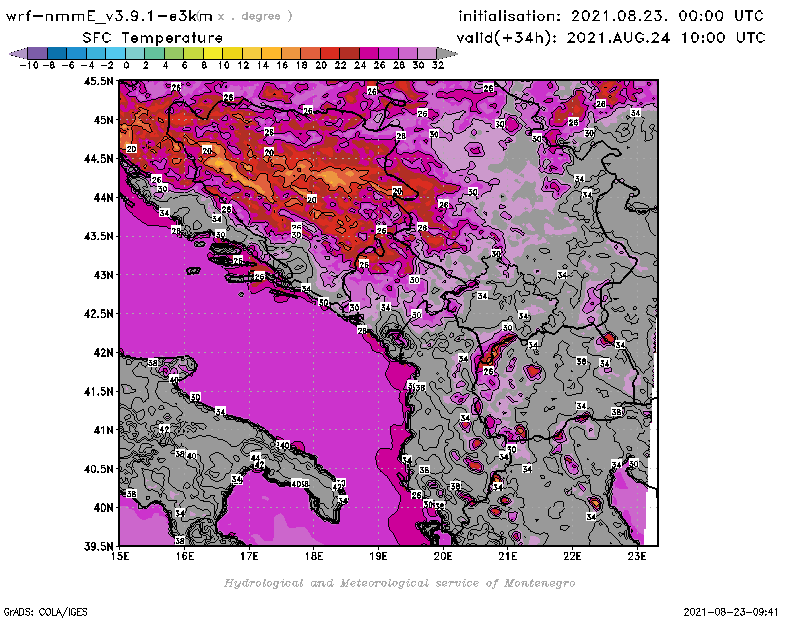Click the lavender arrow at the colorbar's cold end

(x=18, y=53)
